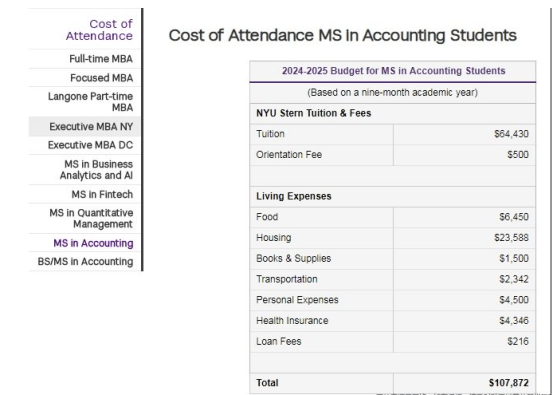Select the Health Insurance row label
Viewport: 554px width, 395px height.
point(292,320)
